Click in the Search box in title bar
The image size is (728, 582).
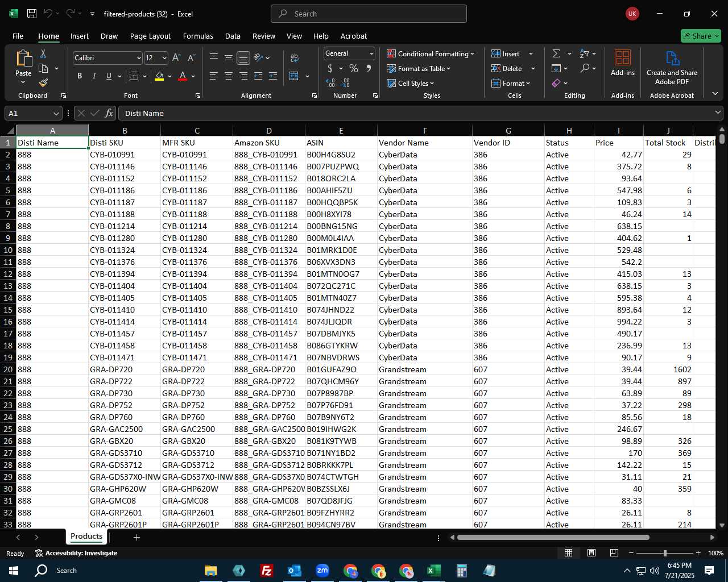369,14
